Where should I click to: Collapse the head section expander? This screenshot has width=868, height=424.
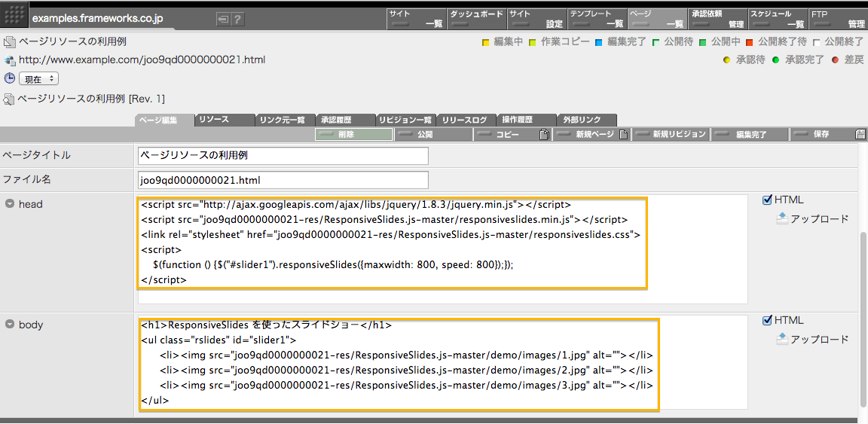[9, 204]
